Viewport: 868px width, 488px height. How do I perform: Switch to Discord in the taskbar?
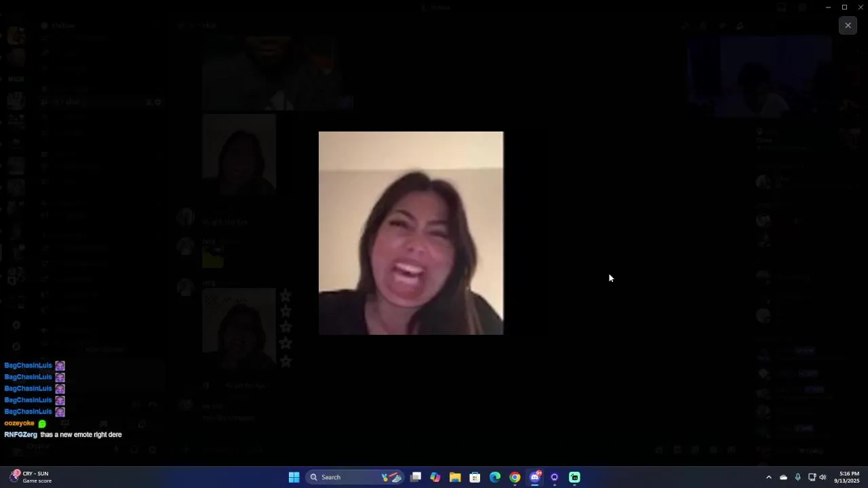(534, 477)
